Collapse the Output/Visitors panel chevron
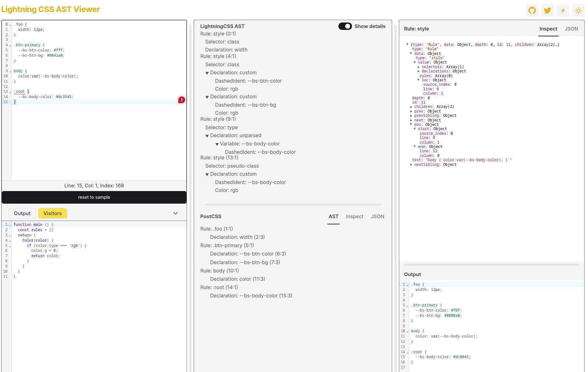 (x=176, y=213)
